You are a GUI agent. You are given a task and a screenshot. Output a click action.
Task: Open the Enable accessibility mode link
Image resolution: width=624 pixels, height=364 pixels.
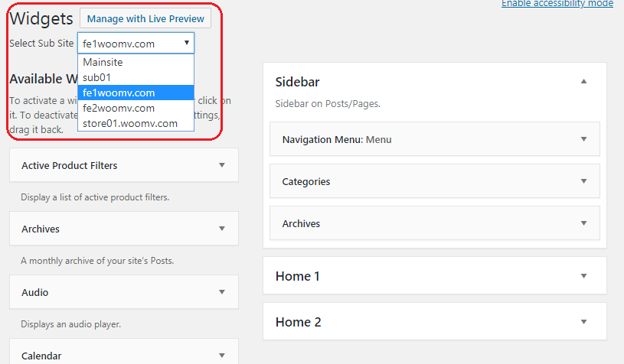(x=557, y=4)
